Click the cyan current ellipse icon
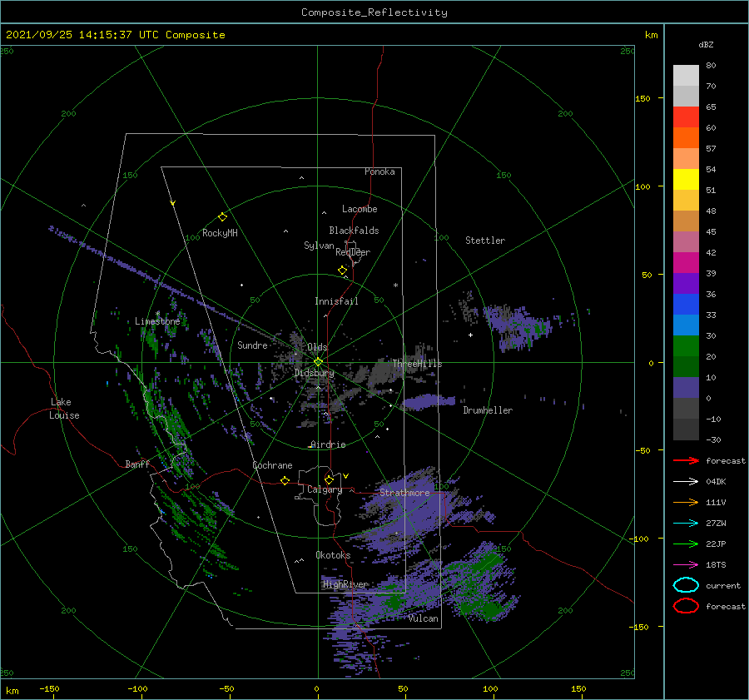Image resolution: width=749 pixels, height=700 pixels. pos(686,585)
